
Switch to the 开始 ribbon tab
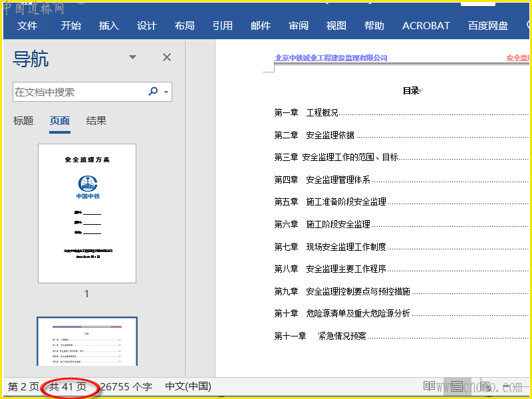coord(71,26)
